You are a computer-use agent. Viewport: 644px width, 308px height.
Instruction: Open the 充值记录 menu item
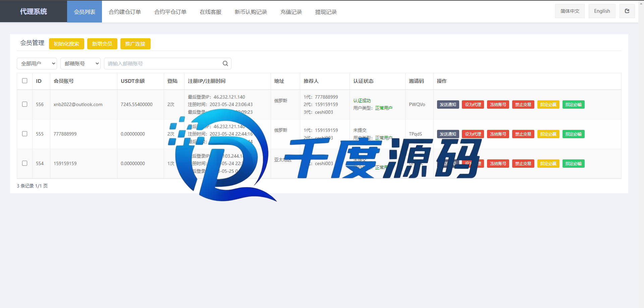(x=291, y=12)
